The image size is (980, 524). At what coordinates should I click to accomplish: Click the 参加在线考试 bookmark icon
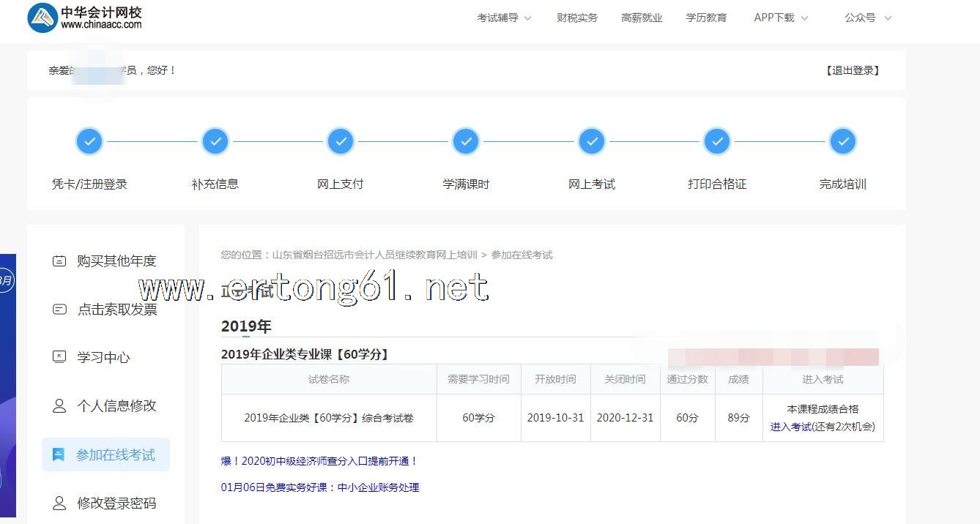pos(59,454)
